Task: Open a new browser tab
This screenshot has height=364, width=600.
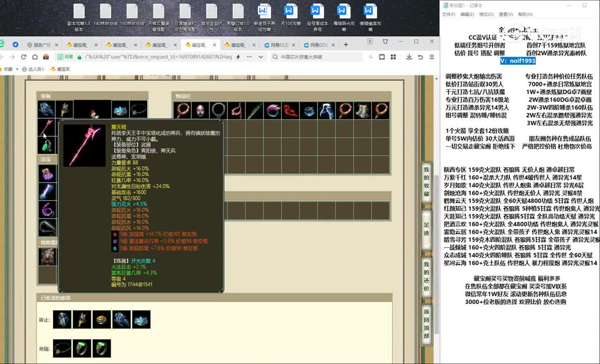Action: coord(346,44)
